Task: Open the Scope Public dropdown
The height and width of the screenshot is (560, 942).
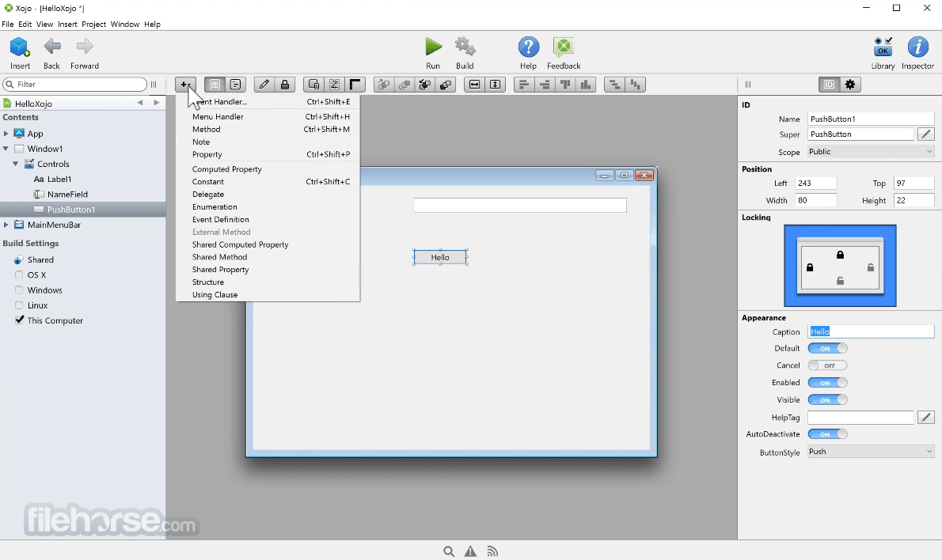Action: (871, 152)
